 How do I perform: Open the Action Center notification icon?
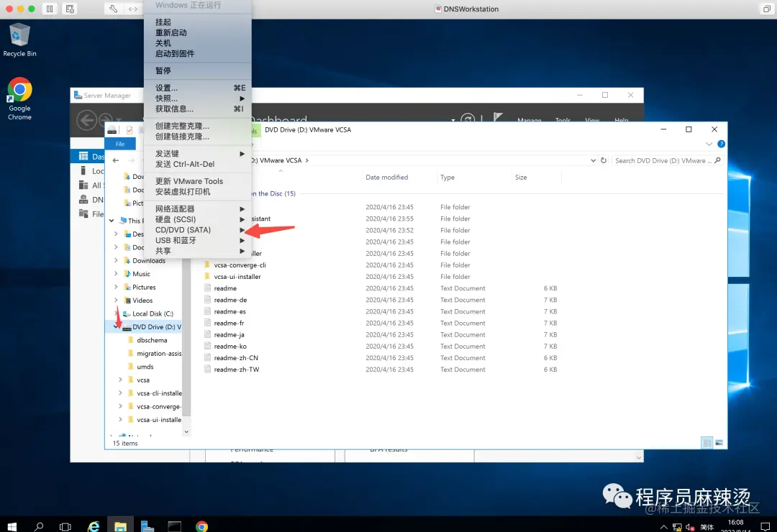pyautogui.click(x=765, y=526)
